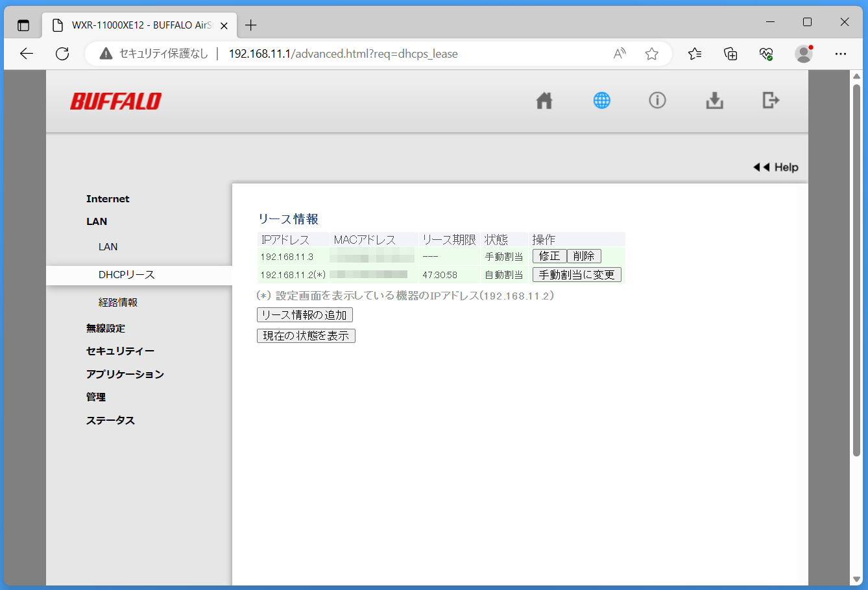Image resolution: width=868 pixels, height=590 pixels.
Task: Click IP address 192.168.11.2(*) cell
Action: pyautogui.click(x=293, y=275)
